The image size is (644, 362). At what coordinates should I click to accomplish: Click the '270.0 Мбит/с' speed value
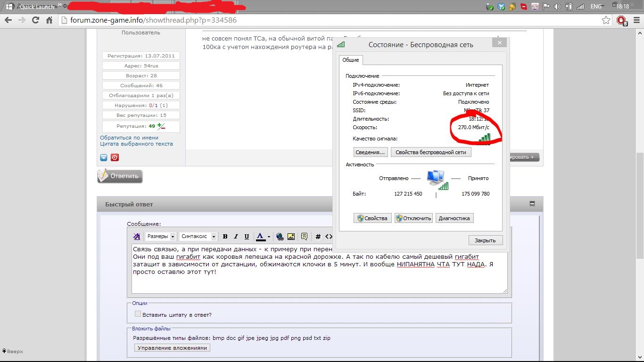473,127
